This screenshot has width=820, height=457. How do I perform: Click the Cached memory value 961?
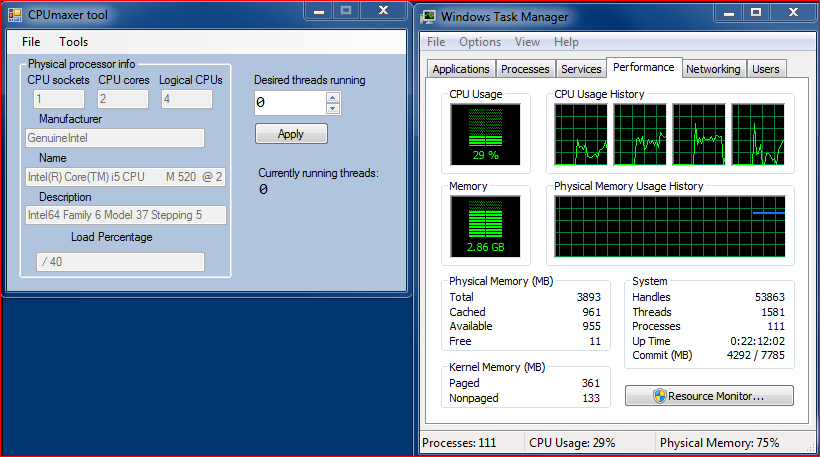coord(591,312)
